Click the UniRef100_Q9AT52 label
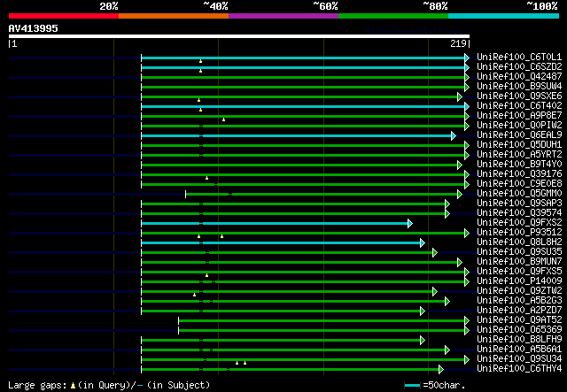Viewport: 567px width, 392px height. point(519,320)
